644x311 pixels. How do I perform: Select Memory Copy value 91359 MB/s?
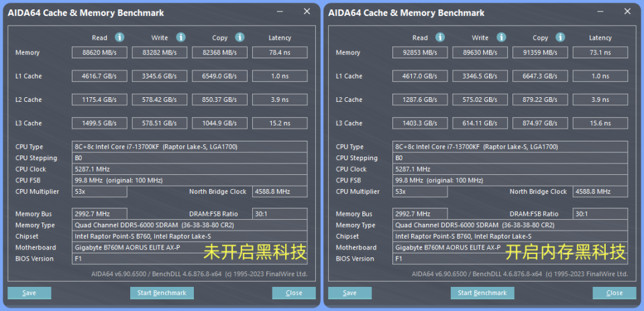[540, 52]
